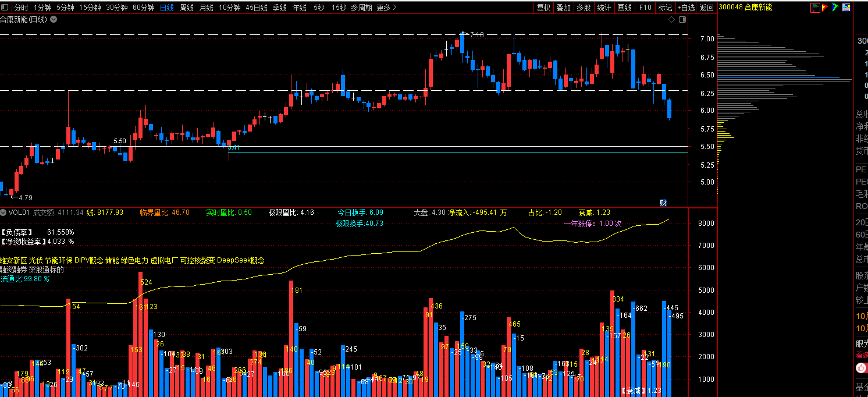Select the 45日线 period tab
This screenshot has width=868, height=397.
257,8
